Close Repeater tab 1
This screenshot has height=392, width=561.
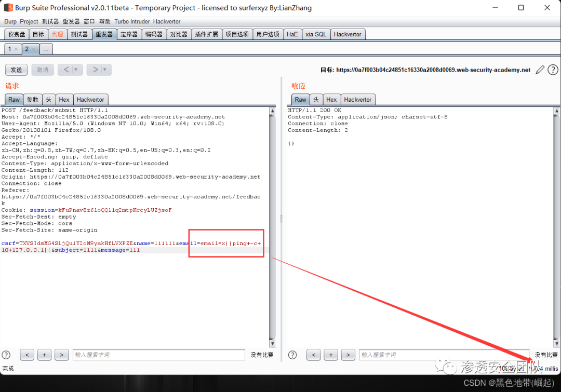click(x=16, y=49)
